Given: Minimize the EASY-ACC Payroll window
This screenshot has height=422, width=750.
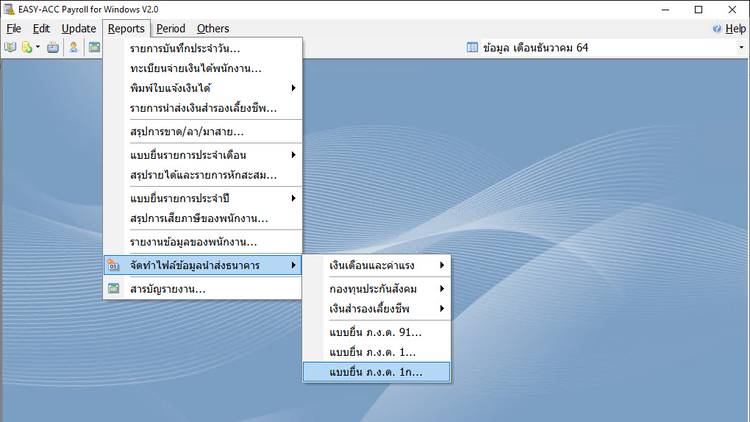Looking at the screenshot, I should [665, 10].
